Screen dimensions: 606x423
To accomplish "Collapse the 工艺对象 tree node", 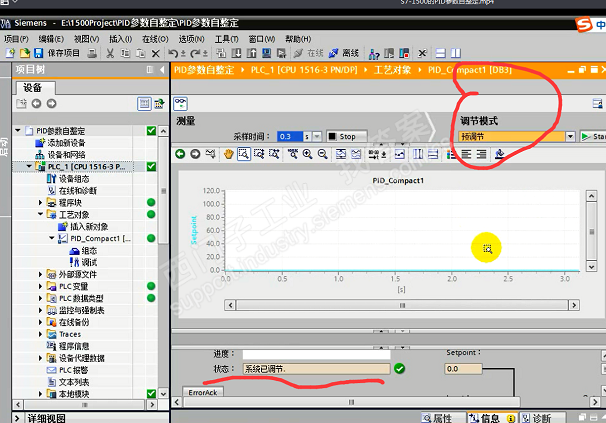I will (x=40, y=214).
